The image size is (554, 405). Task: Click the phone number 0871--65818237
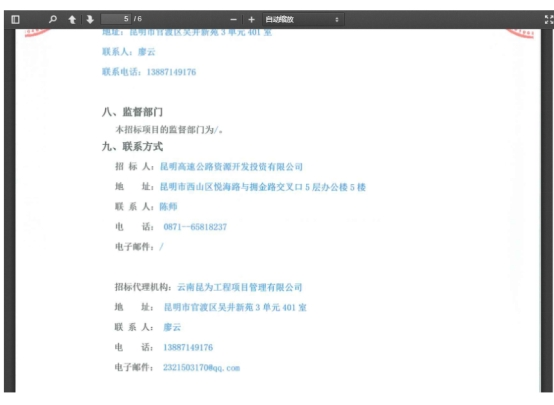195,227
